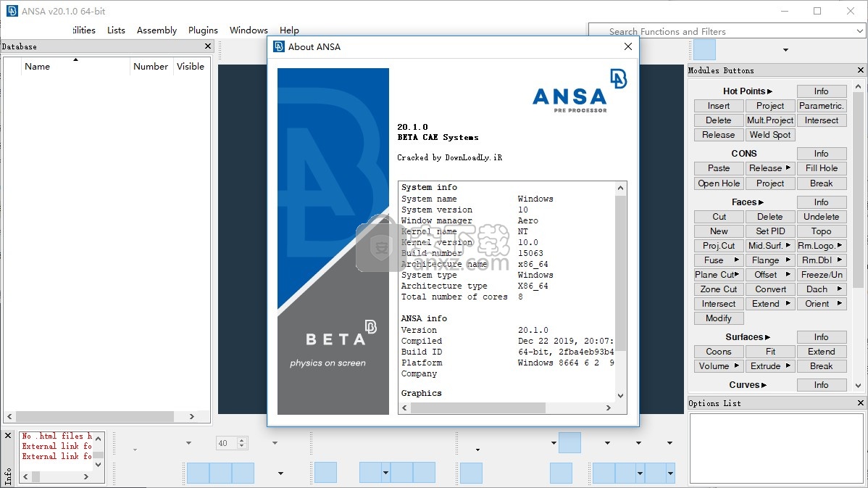This screenshot has height=488, width=868.
Task: Click the About ANSA dialog title icon
Action: [279, 46]
